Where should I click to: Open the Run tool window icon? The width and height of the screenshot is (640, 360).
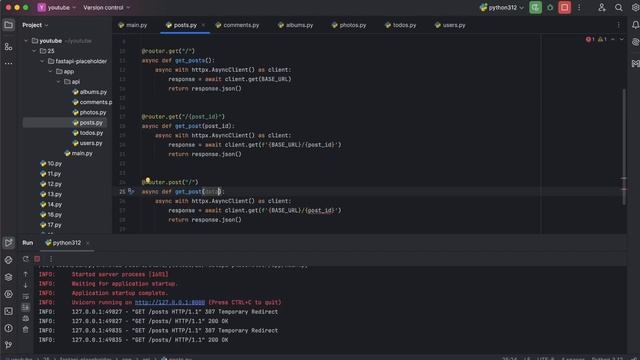point(8,242)
